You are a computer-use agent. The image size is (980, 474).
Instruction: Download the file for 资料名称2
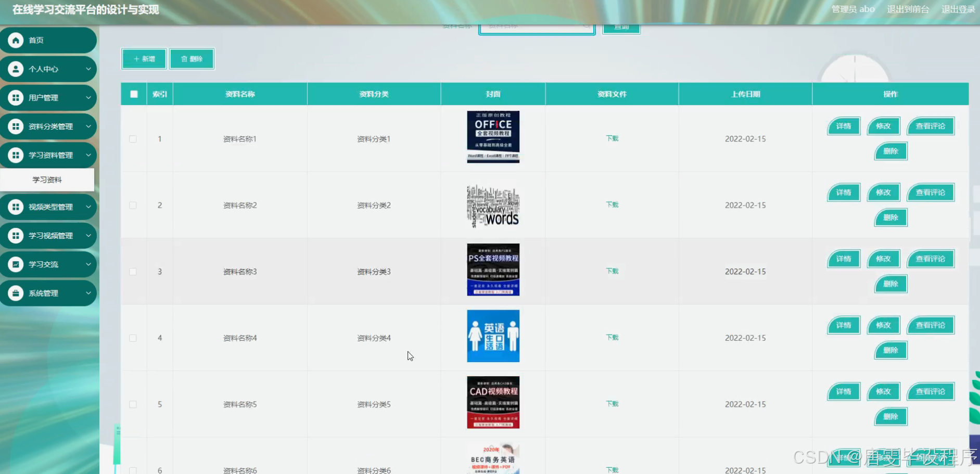(x=612, y=204)
